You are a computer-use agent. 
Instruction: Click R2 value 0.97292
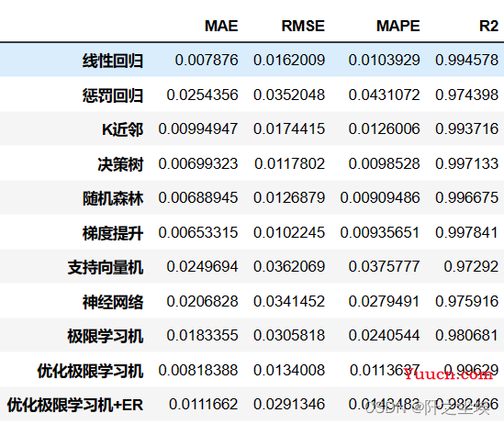471,266
